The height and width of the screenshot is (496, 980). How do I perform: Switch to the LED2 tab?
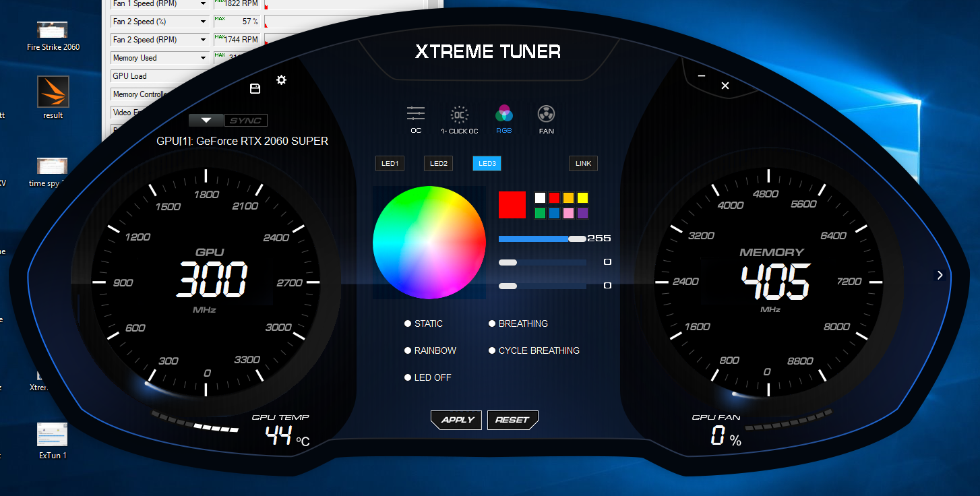tap(438, 163)
